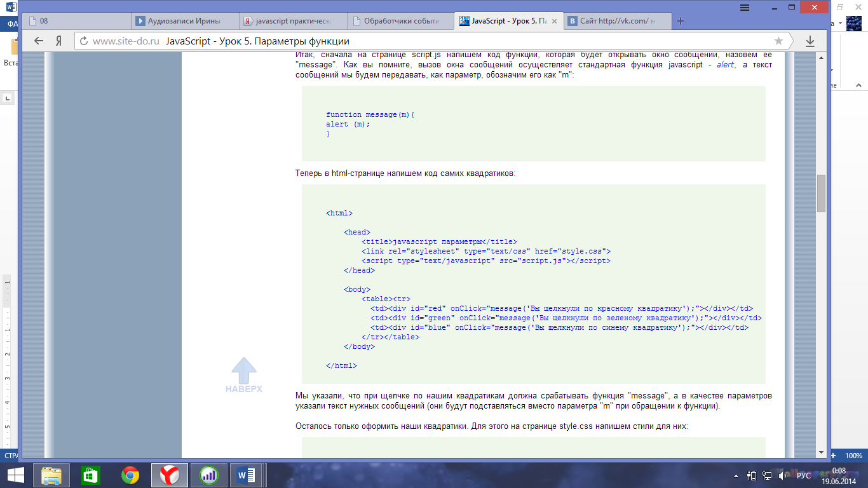Screen dimensions: 868x488
Task: Open the Windows Start button
Action: click(16, 475)
